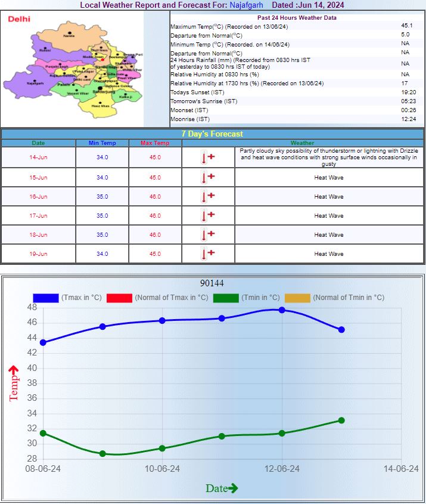The height and width of the screenshot is (504, 426).
Task: Toggle the red Normal of Tmax legend item
Action: pos(119,298)
